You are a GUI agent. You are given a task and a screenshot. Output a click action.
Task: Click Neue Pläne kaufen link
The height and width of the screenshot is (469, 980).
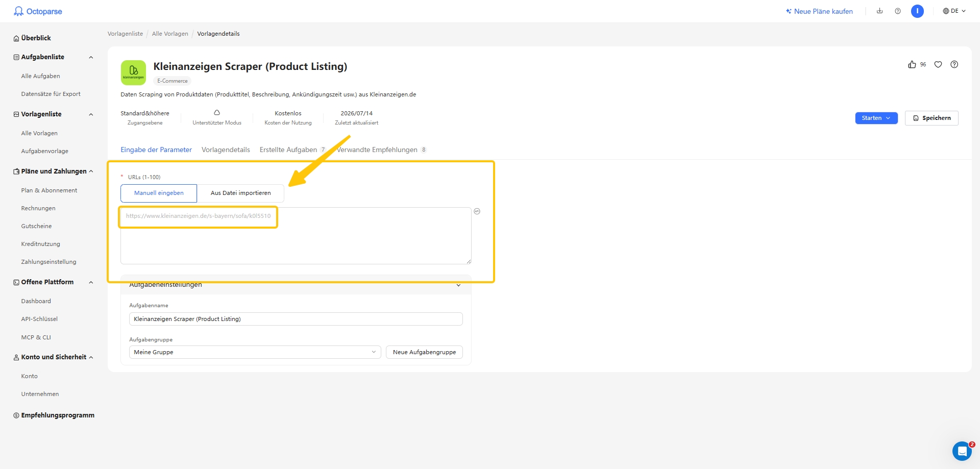pos(819,11)
